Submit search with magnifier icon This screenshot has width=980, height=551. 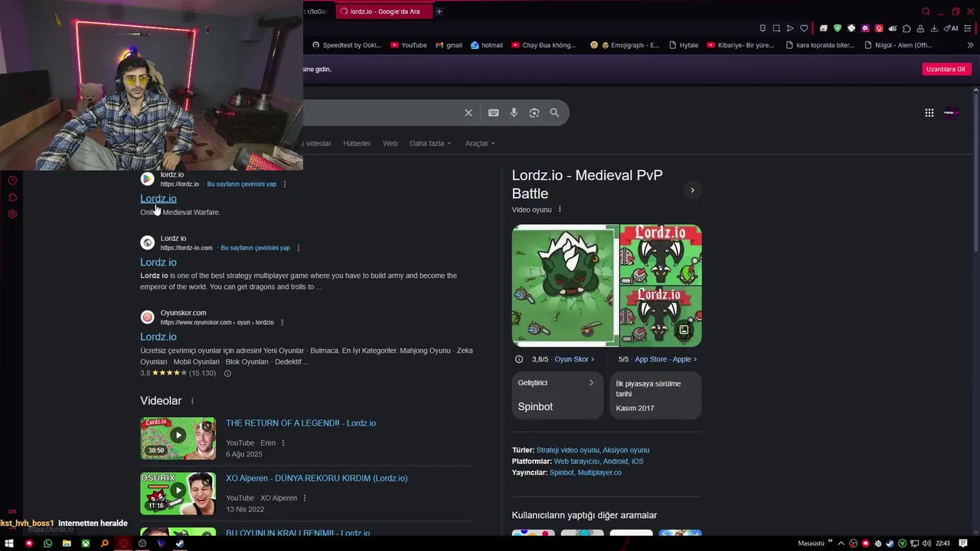coord(554,112)
